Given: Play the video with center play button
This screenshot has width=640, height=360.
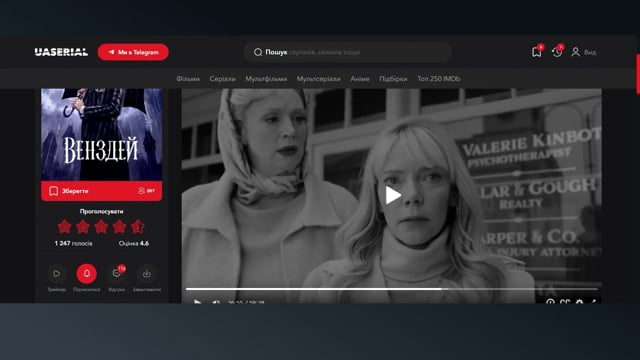Looking at the screenshot, I should (393, 195).
